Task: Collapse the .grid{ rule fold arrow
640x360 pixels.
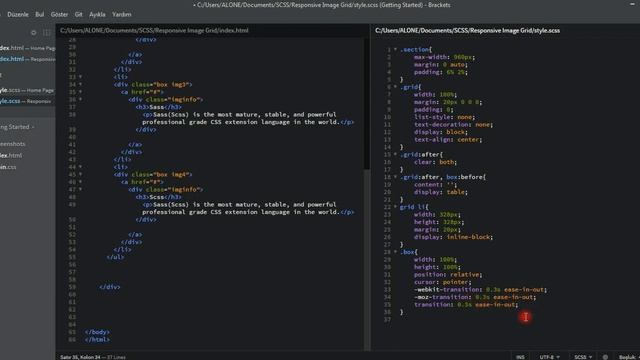Action: (395, 87)
